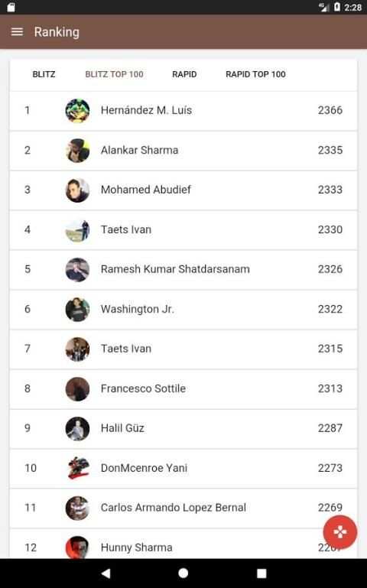
Task: Open Mohamed Abudief's ranking entry
Action: (183, 190)
